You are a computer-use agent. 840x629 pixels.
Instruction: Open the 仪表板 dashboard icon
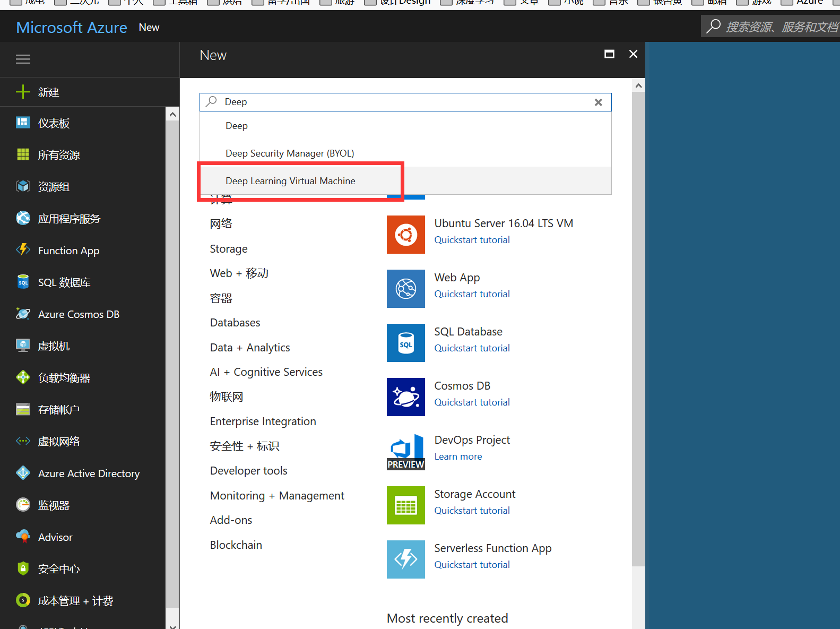point(23,123)
